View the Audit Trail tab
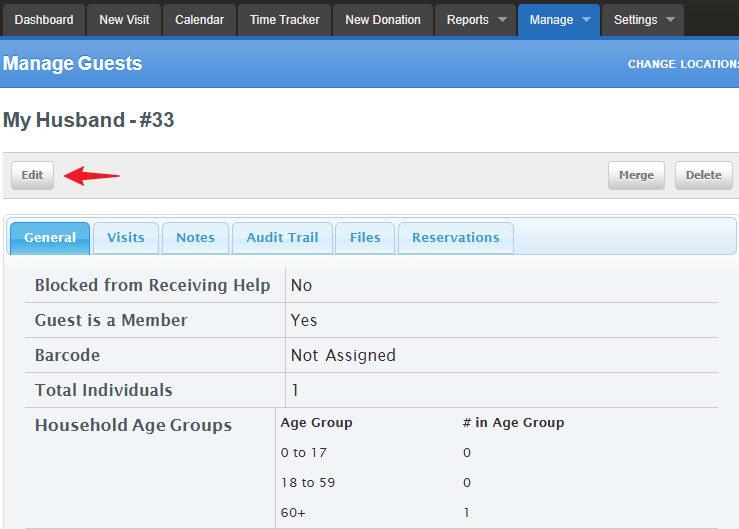The height and width of the screenshot is (529, 739). [x=282, y=238]
